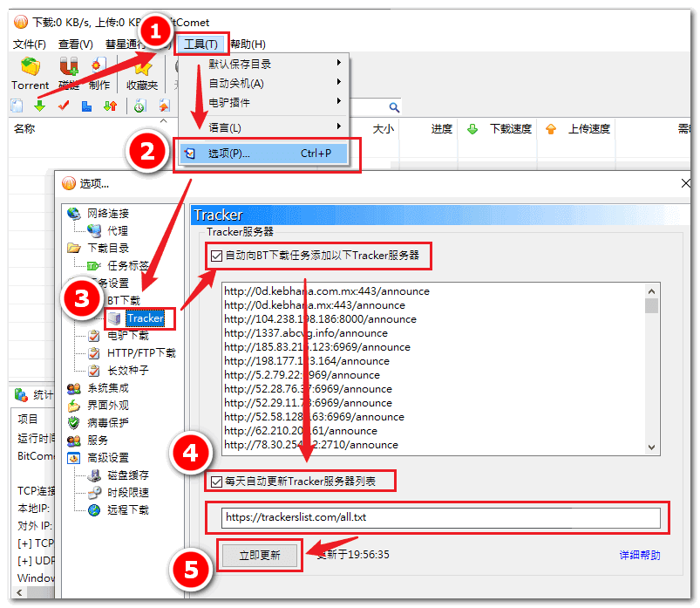
Task: Click the tracker list scrollbar thumb
Action: 651,306
